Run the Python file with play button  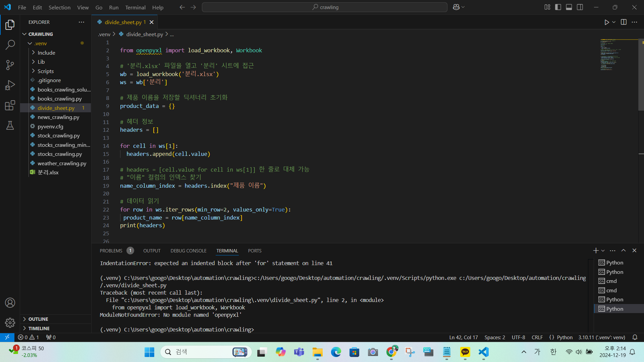[x=606, y=22]
